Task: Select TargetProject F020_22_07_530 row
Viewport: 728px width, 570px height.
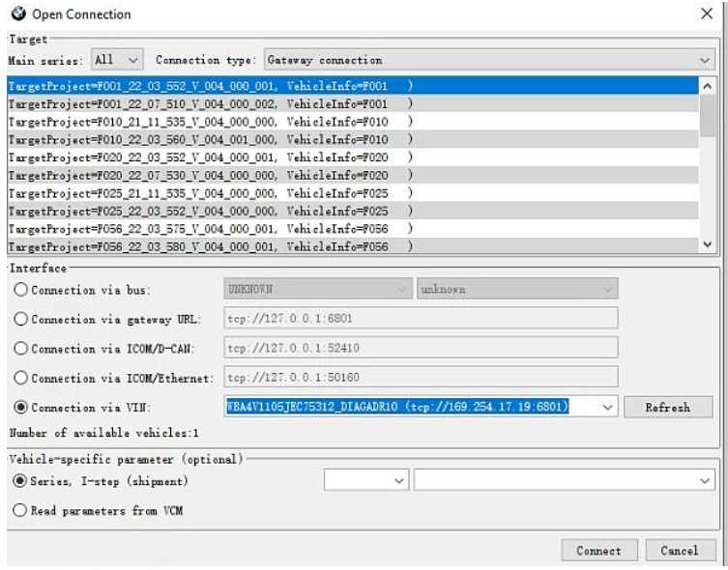Action: click(353, 175)
